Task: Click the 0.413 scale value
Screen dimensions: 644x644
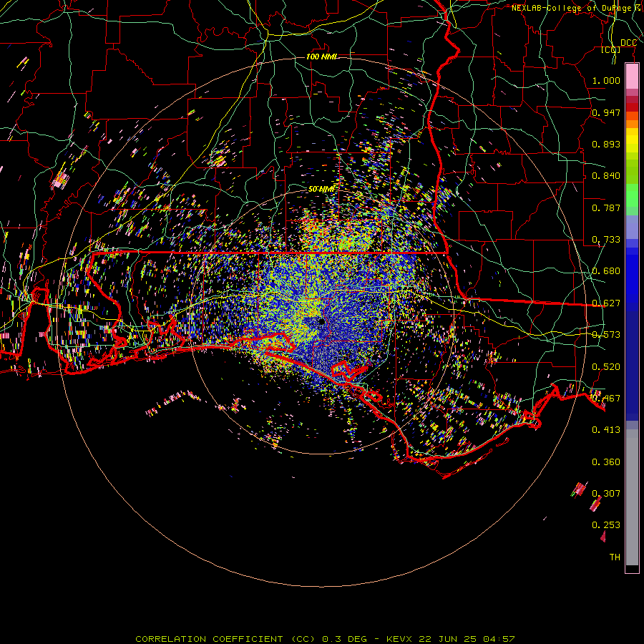Action: tap(606, 429)
